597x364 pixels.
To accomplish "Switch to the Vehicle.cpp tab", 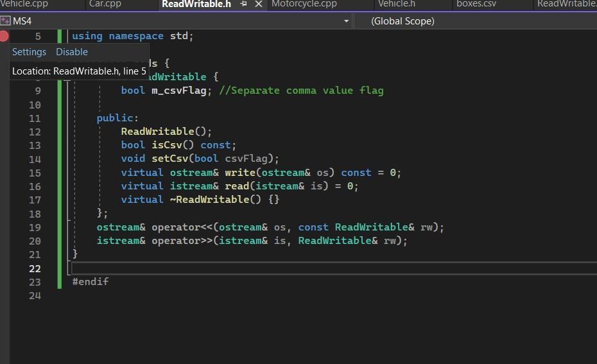I will coord(24,4).
